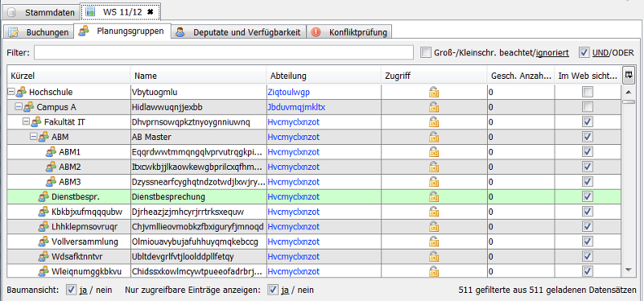Collapse the Campus A node
This screenshot has height=301, width=644.
click(18, 107)
